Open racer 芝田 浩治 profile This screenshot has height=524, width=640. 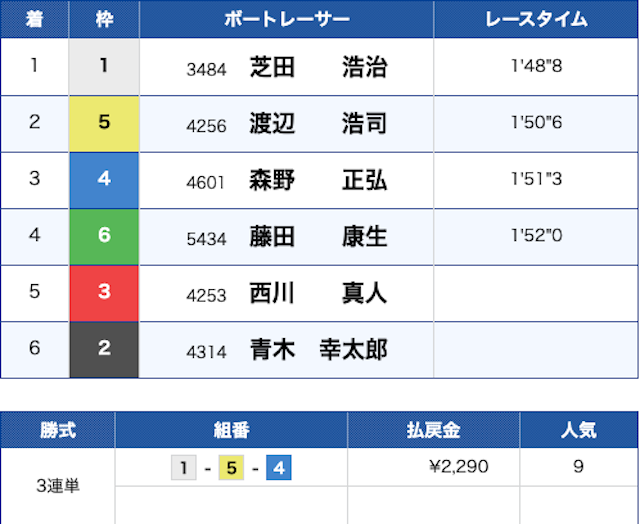317,67
